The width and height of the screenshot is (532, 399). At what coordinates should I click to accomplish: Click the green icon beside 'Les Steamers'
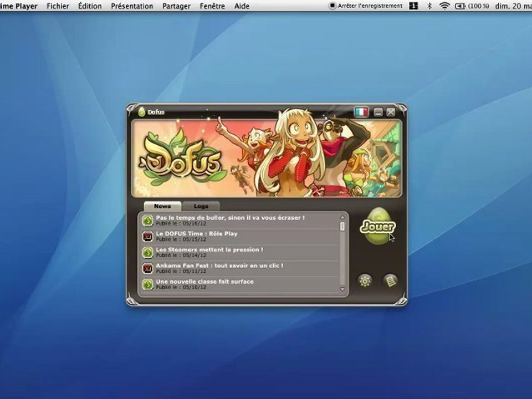pyautogui.click(x=147, y=253)
